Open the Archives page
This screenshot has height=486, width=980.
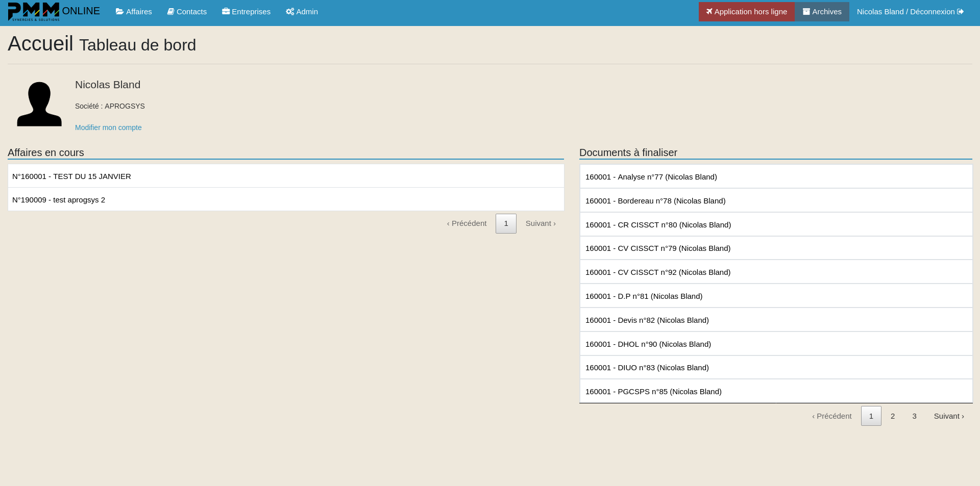pos(822,12)
